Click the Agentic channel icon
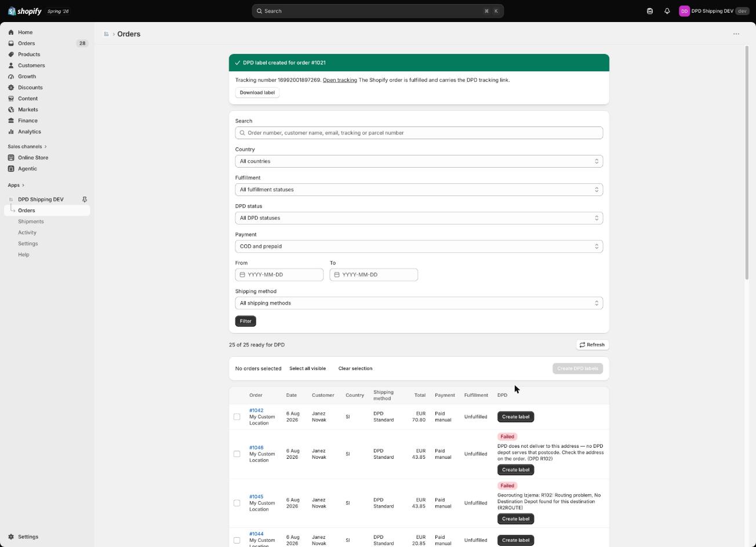 click(x=11, y=169)
